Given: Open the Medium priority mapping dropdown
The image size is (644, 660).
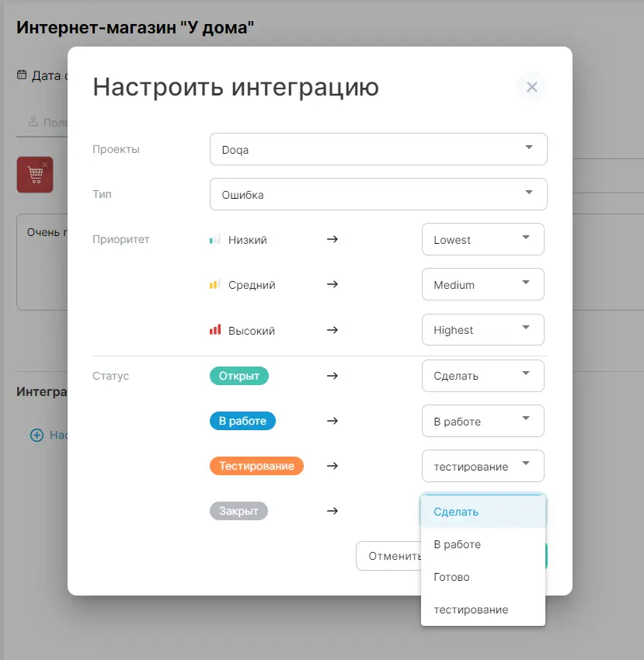Looking at the screenshot, I should [x=482, y=284].
